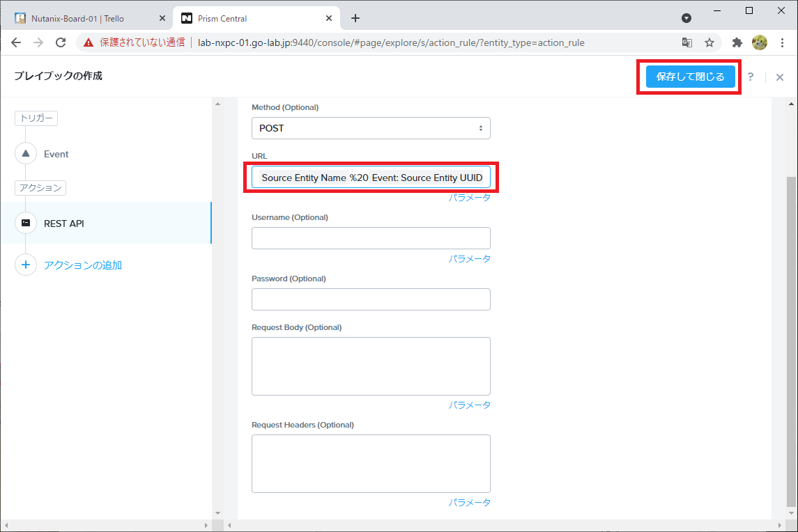Reload the Prism Central page
Image resolution: width=798 pixels, height=532 pixels.
[x=61, y=42]
